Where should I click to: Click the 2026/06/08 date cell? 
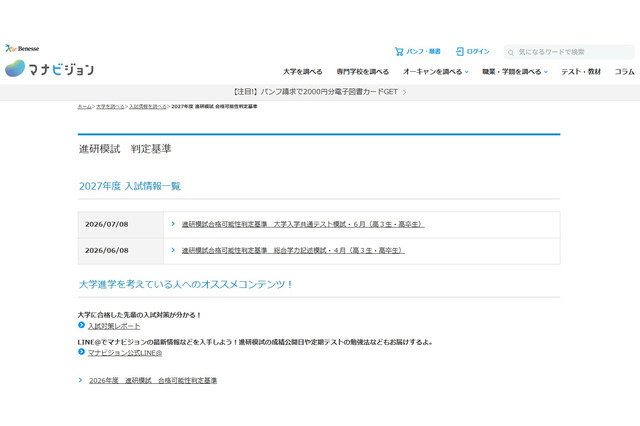point(121,251)
